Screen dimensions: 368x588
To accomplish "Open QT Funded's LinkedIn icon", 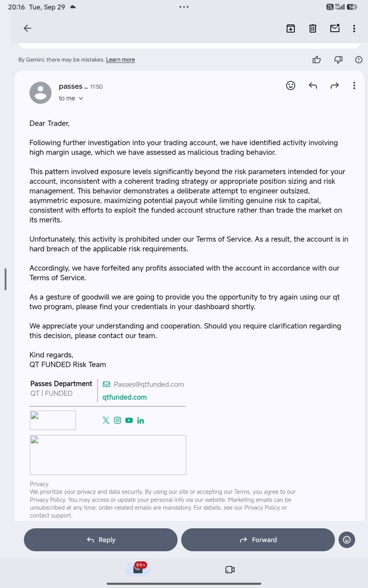I will (x=140, y=420).
